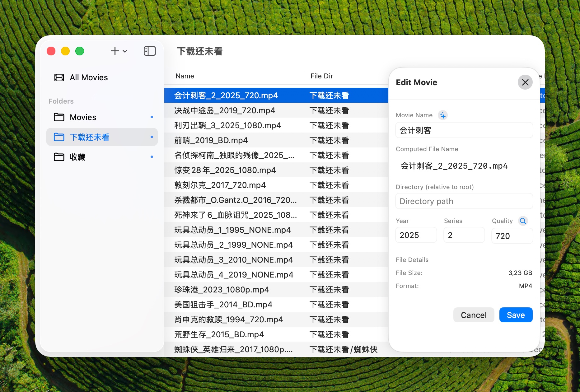
Task: Click the Quality field showing 720
Action: pyautogui.click(x=512, y=236)
